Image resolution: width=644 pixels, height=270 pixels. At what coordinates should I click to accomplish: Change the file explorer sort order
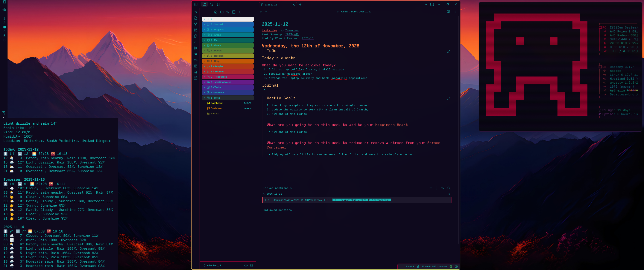228,12
